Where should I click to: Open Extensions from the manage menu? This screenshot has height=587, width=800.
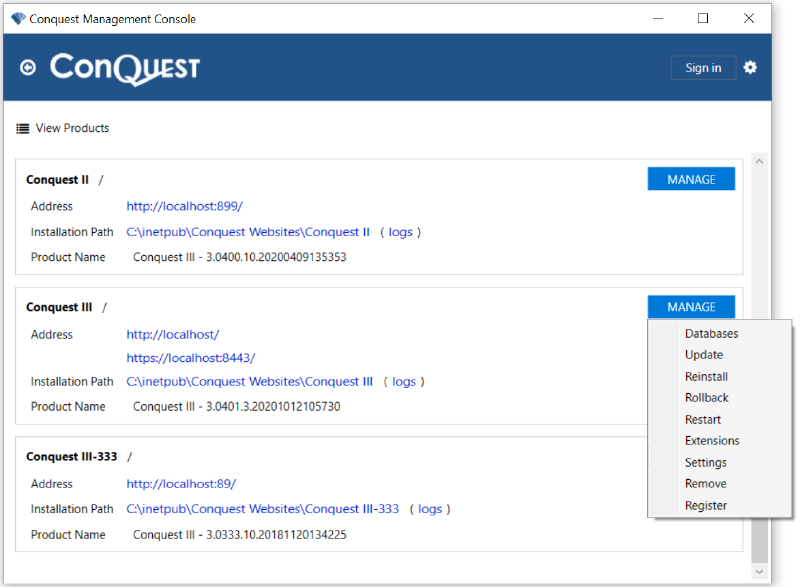click(x=712, y=441)
